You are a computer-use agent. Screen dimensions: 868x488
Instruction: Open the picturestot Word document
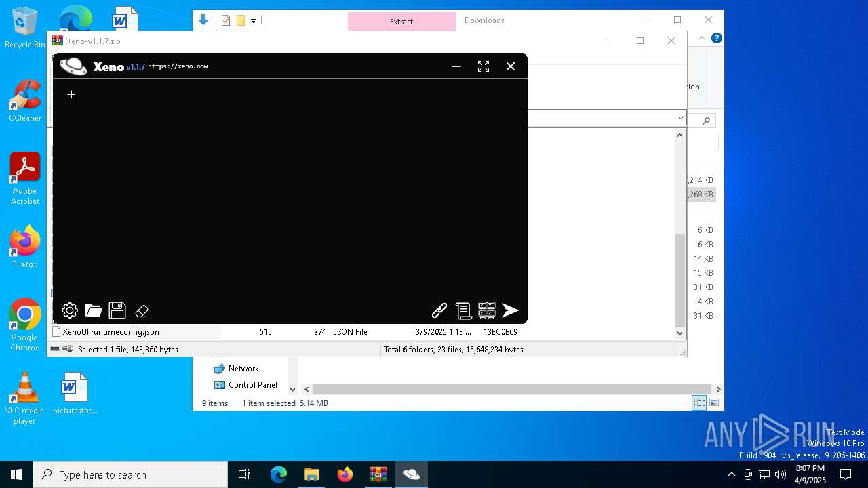pyautogui.click(x=75, y=394)
